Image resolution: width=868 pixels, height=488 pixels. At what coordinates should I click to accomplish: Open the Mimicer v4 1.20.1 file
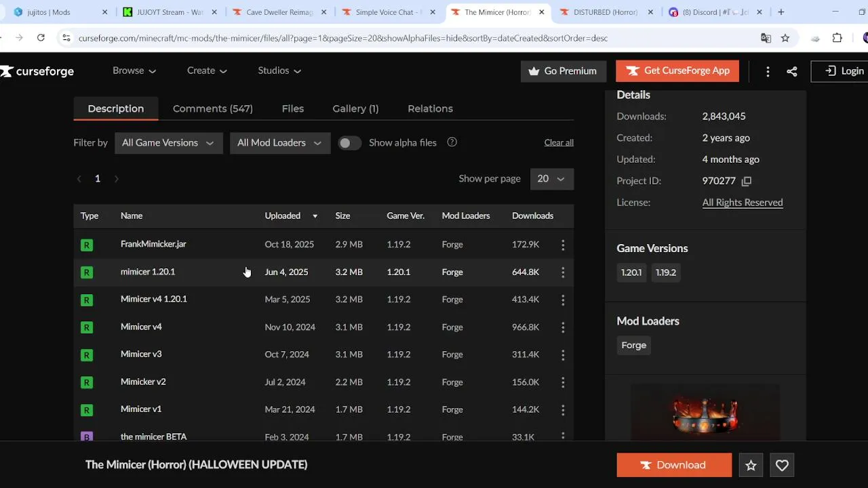click(x=154, y=299)
